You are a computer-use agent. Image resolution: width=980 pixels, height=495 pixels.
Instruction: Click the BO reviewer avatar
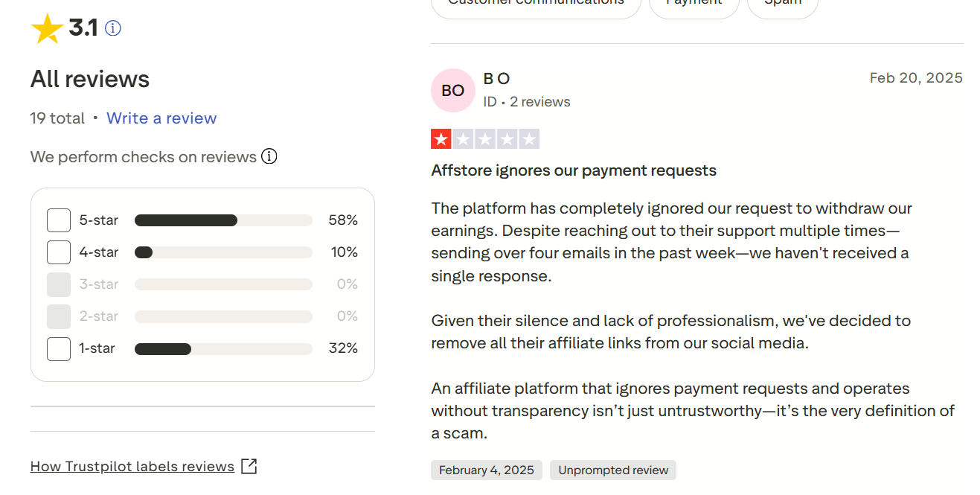click(x=452, y=90)
